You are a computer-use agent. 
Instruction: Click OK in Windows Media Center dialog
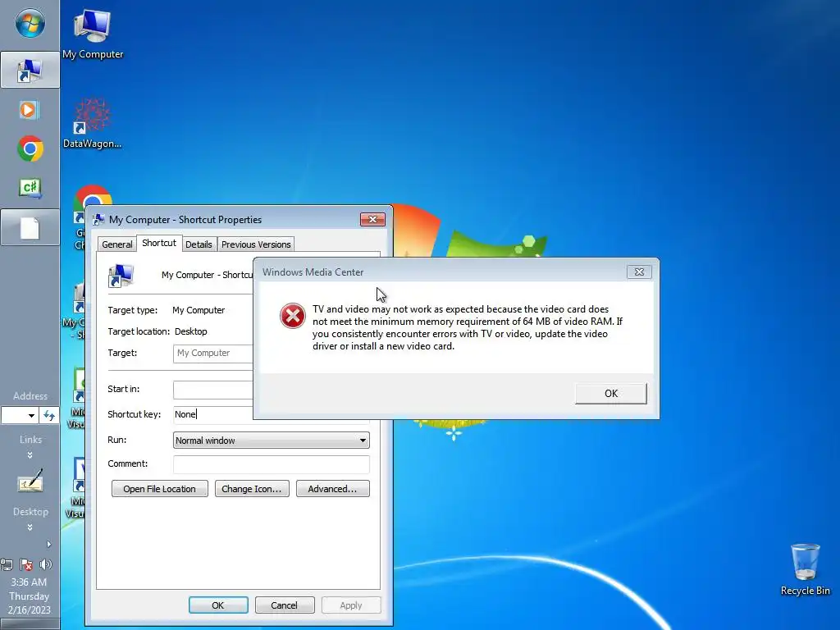point(610,393)
